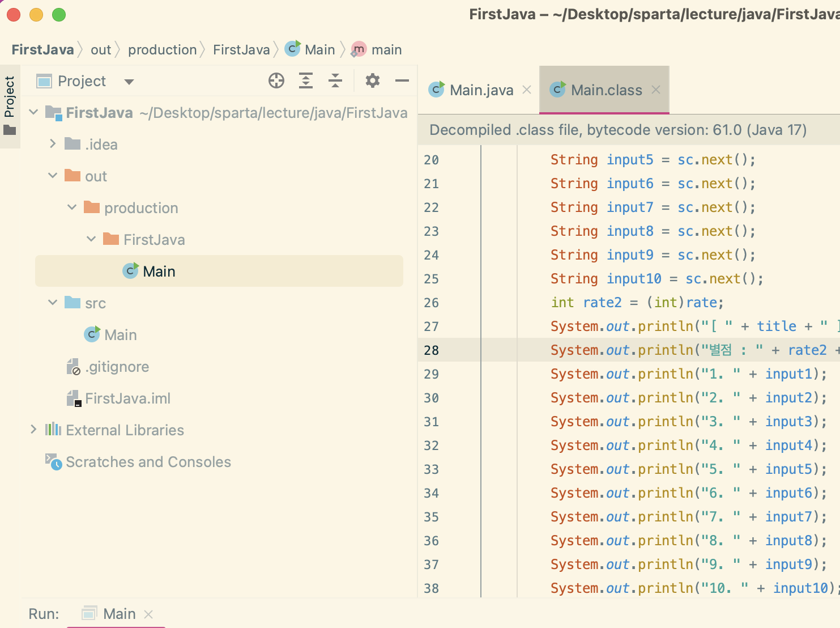Click the Select Opened File target icon
The image size is (840, 628).
(276, 81)
